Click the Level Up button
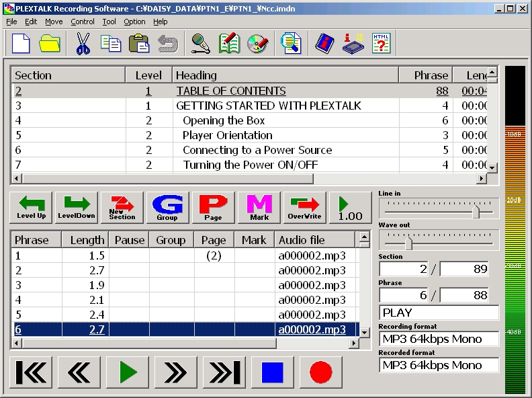 (x=31, y=207)
